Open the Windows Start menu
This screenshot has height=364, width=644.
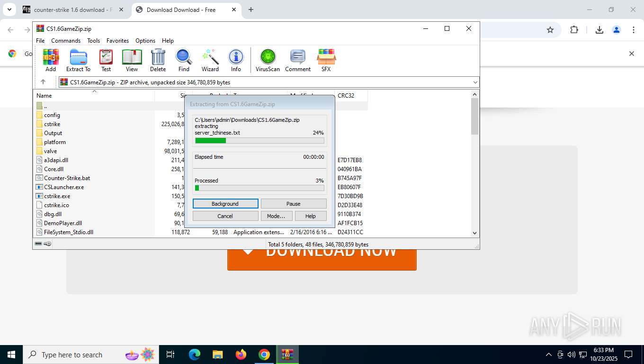point(11,355)
